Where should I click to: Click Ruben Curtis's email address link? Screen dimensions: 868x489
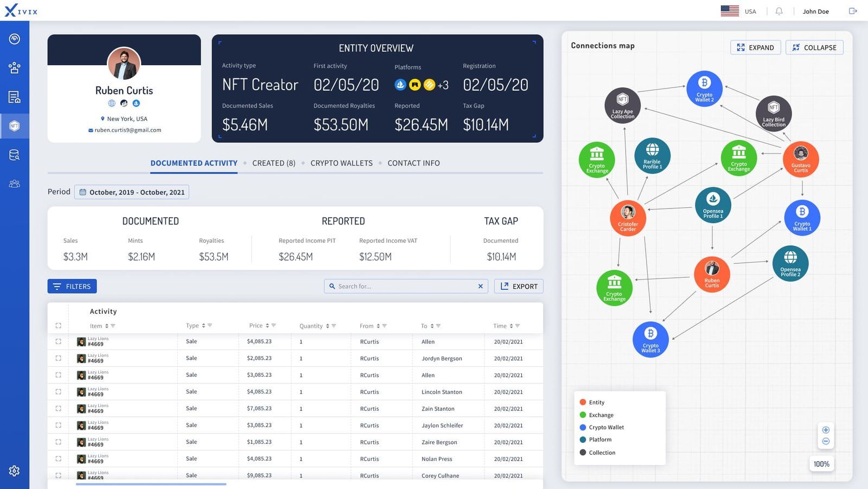click(127, 130)
